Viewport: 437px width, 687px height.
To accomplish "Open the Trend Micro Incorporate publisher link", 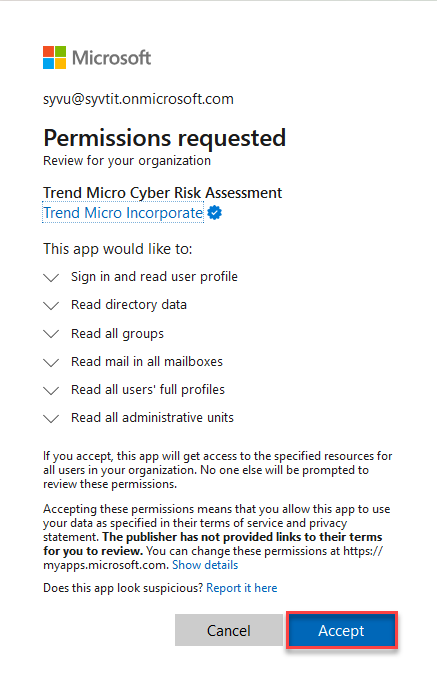I will click(x=123, y=212).
